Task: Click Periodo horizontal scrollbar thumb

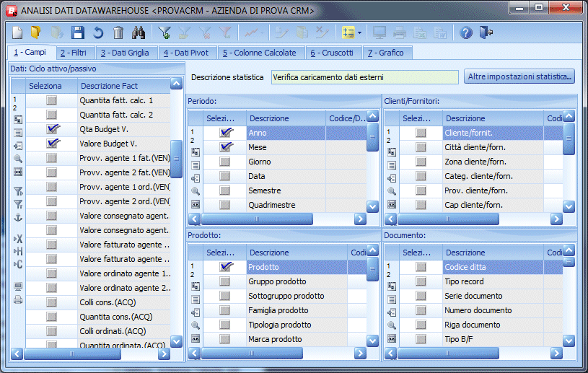Action: coord(257,219)
